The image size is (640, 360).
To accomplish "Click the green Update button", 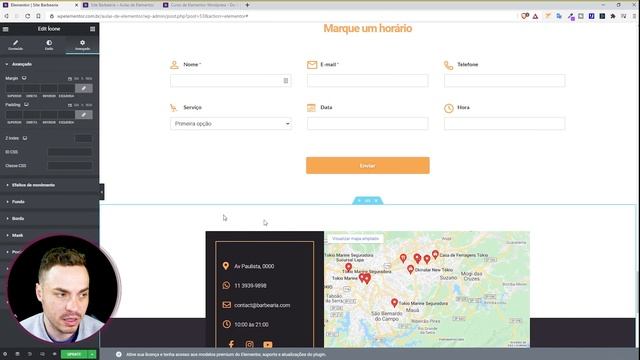I will click(x=74, y=354).
